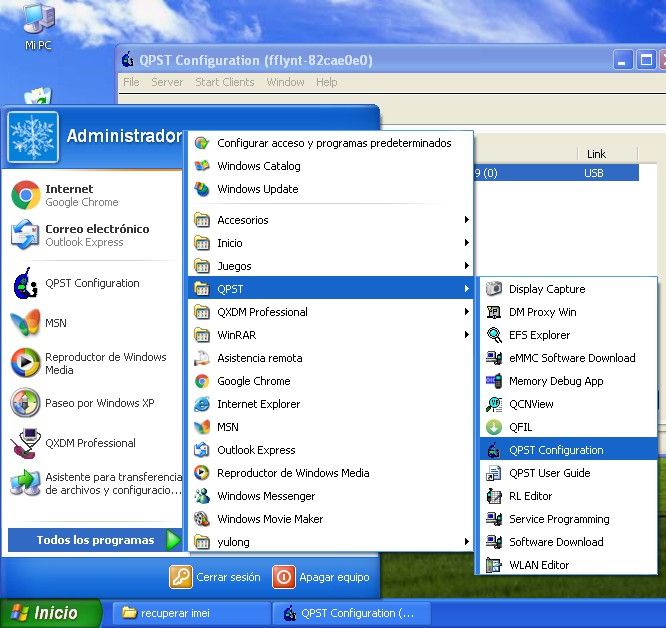Open Start Clients menu in QPST window

pyautogui.click(x=225, y=82)
